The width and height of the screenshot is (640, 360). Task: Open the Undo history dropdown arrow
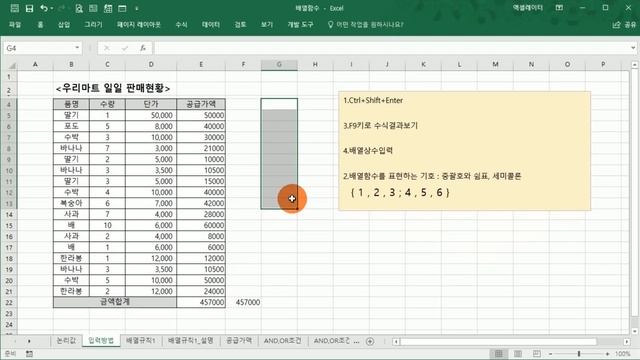[x=52, y=8]
